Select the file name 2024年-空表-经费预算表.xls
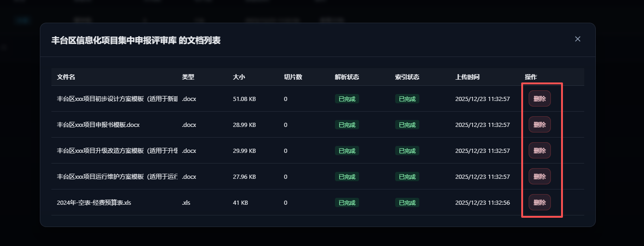The image size is (644, 246). [94, 202]
